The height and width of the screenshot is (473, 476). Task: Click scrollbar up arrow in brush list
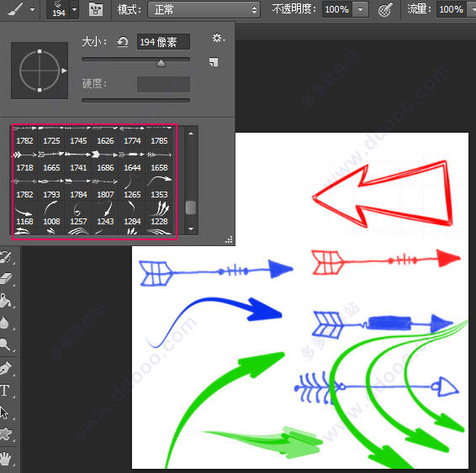coord(191,134)
